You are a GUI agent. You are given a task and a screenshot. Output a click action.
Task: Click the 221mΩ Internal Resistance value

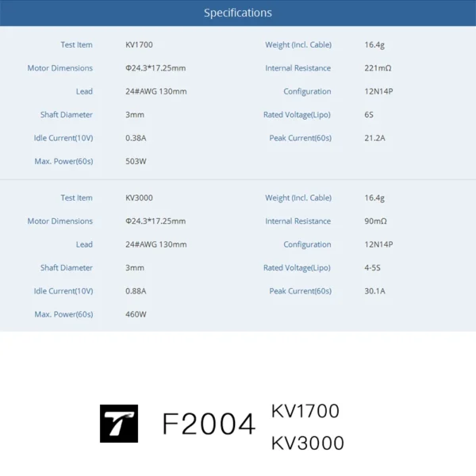(x=378, y=68)
